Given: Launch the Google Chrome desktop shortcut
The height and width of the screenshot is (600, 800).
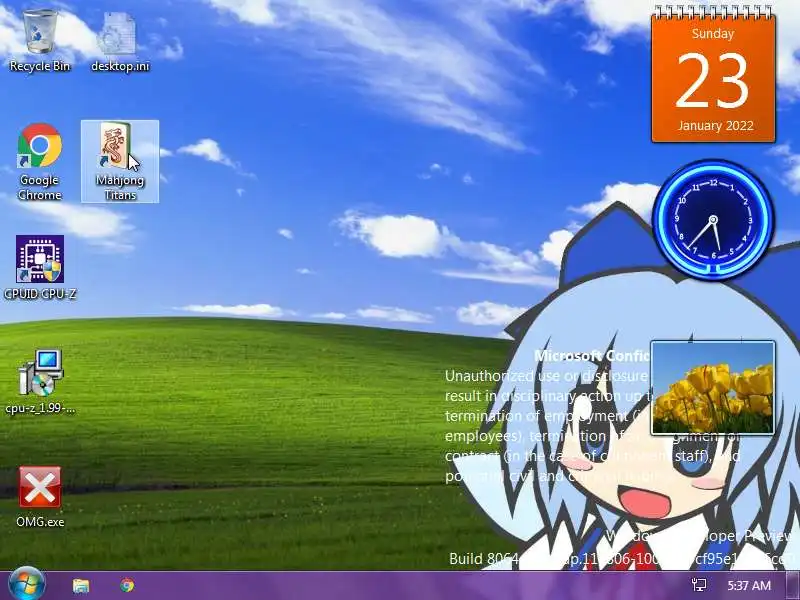Looking at the screenshot, I should (40, 161).
